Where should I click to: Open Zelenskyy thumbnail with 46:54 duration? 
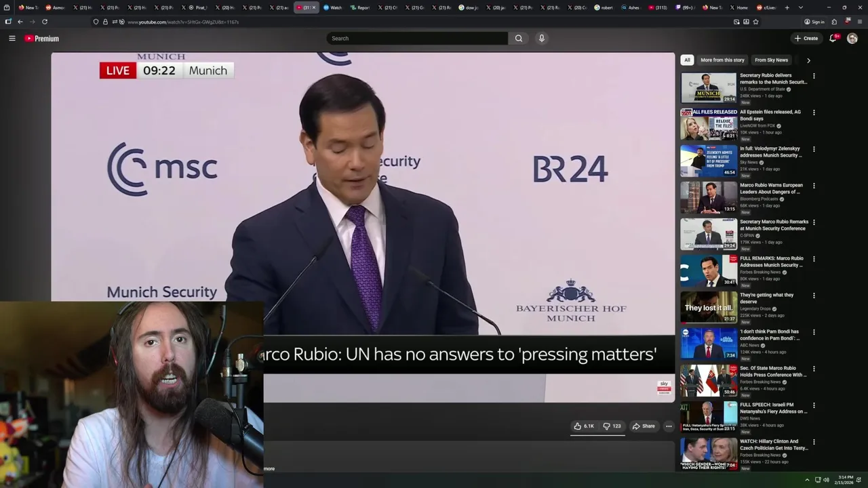click(709, 161)
